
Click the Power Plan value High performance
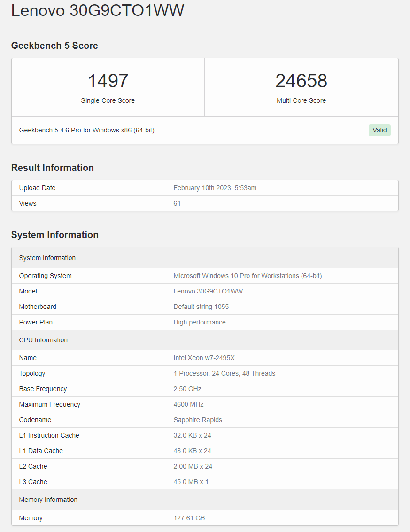[x=200, y=322]
